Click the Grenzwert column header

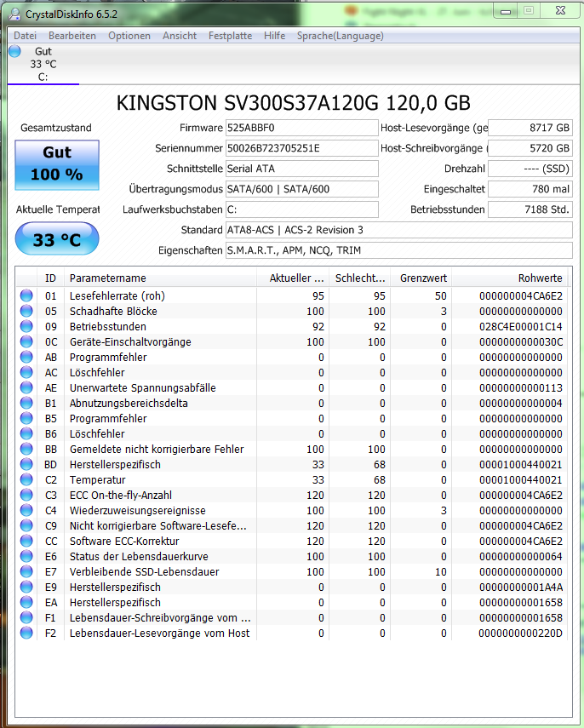coord(421,278)
